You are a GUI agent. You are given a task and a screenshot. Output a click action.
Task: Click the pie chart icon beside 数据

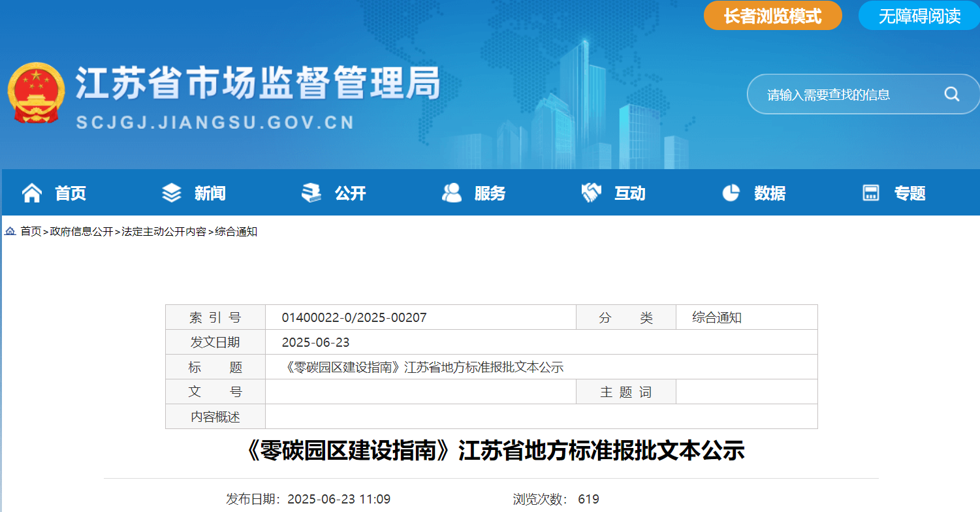[731, 193]
